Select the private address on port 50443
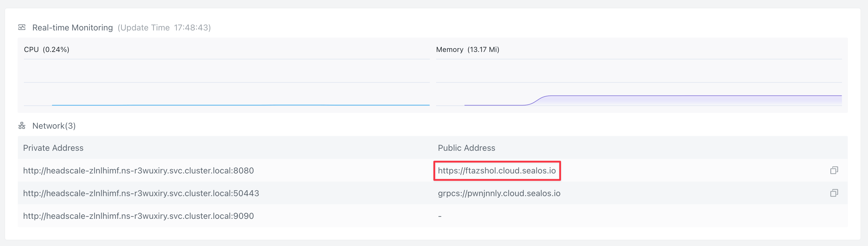This screenshot has width=868, height=246. 141,193
